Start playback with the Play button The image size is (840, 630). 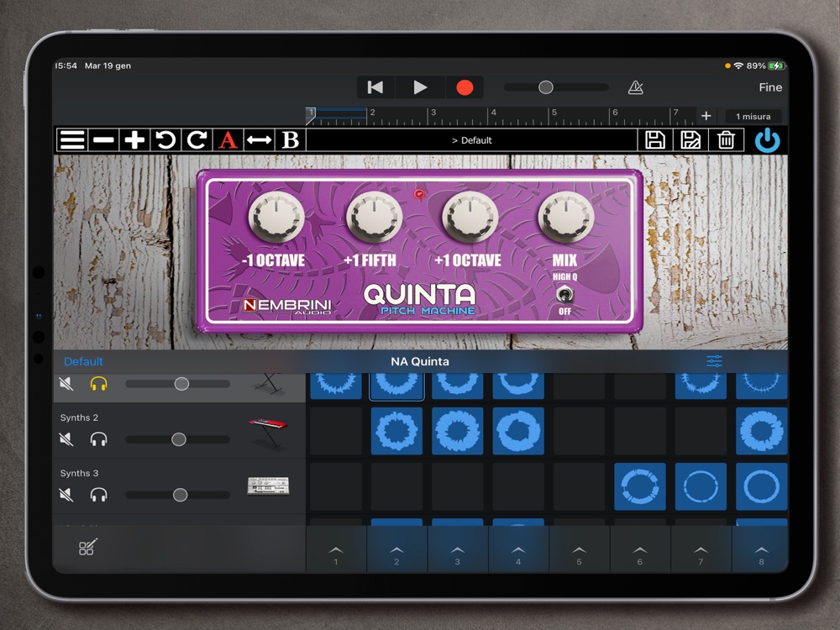tap(420, 87)
